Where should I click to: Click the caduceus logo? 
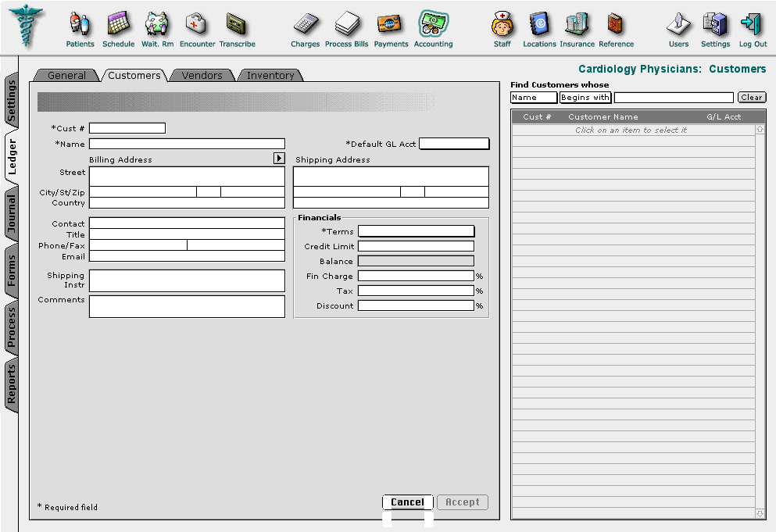click(26, 26)
